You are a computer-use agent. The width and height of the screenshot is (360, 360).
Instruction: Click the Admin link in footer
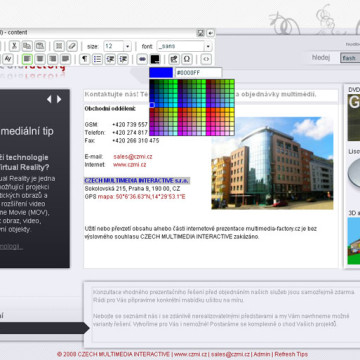[x=261, y=354]
